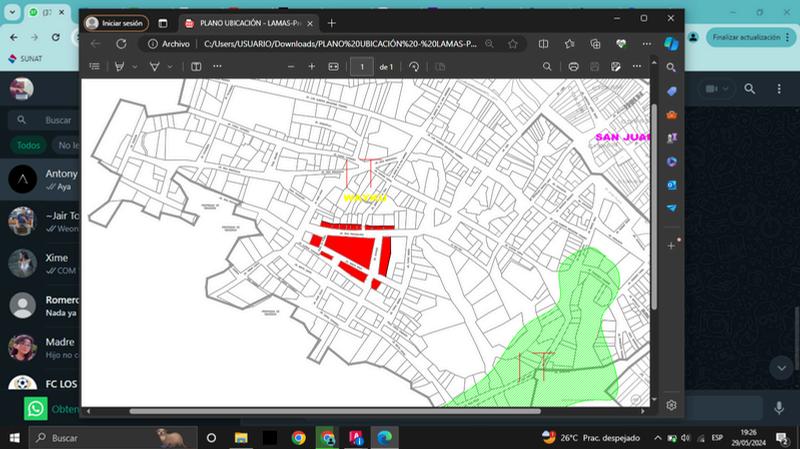Click WhatsApp voice message microphone
The image size is (800, 449).
click(779, 408)
